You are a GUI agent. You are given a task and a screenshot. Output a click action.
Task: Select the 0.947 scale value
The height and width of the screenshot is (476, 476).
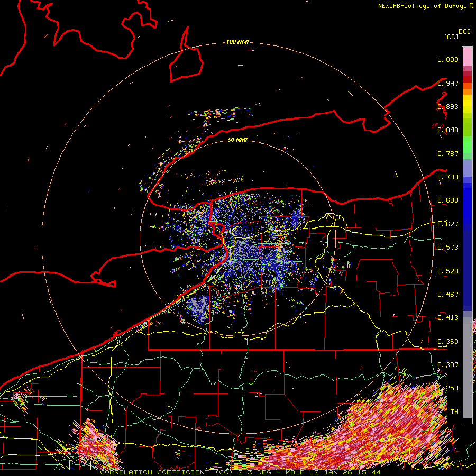[448, 83]
